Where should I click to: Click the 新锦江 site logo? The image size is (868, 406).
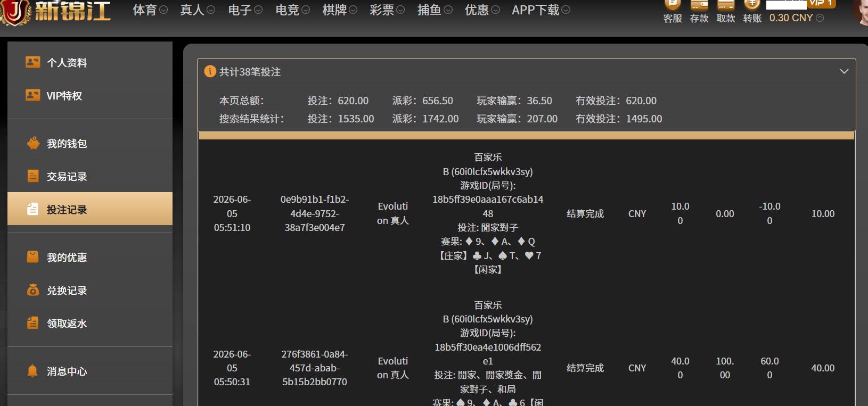tap(56, 12)
